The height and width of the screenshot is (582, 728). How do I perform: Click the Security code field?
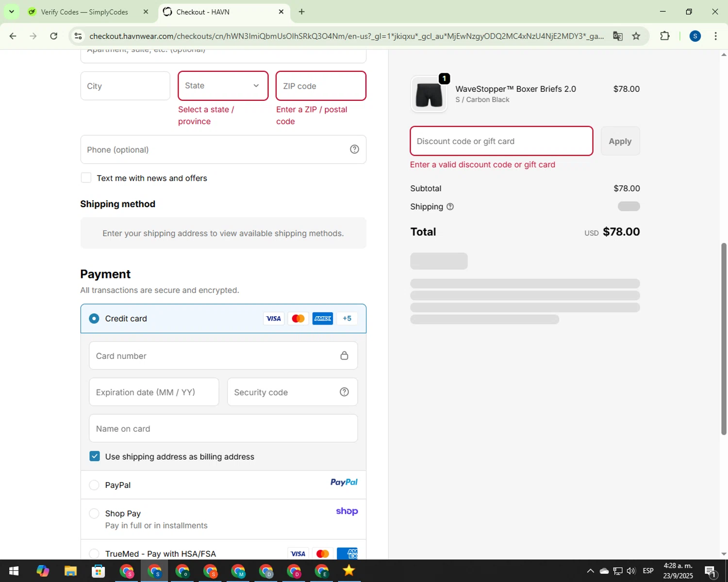pos(292,392)
